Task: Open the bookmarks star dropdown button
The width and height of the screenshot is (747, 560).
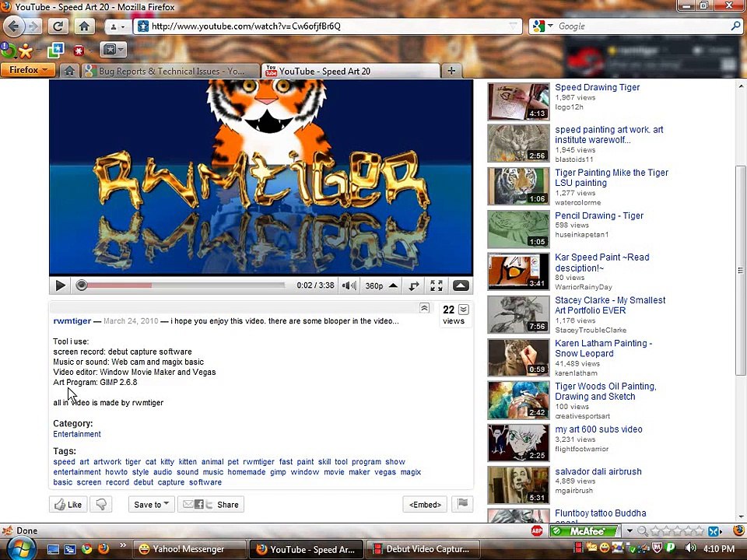Action: 112,49
